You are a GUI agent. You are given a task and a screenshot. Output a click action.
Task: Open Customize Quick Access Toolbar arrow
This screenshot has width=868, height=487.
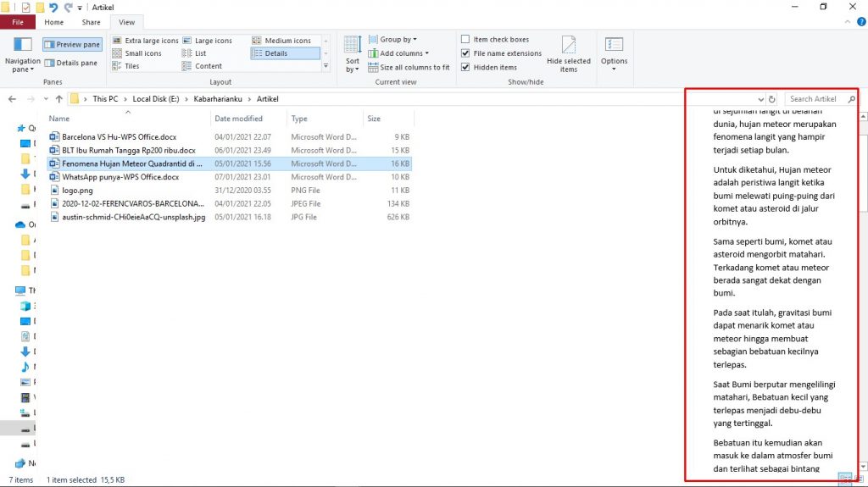pos(80,8)
